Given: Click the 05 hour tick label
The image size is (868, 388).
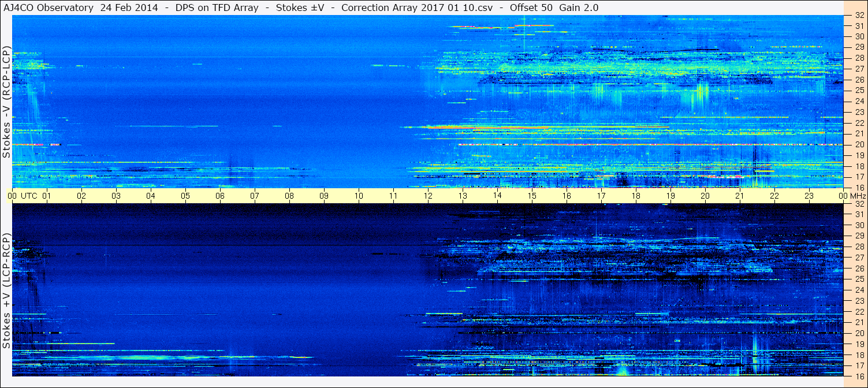Looking at the screenshot, I should pyautogui.click(x=185, y=196).
